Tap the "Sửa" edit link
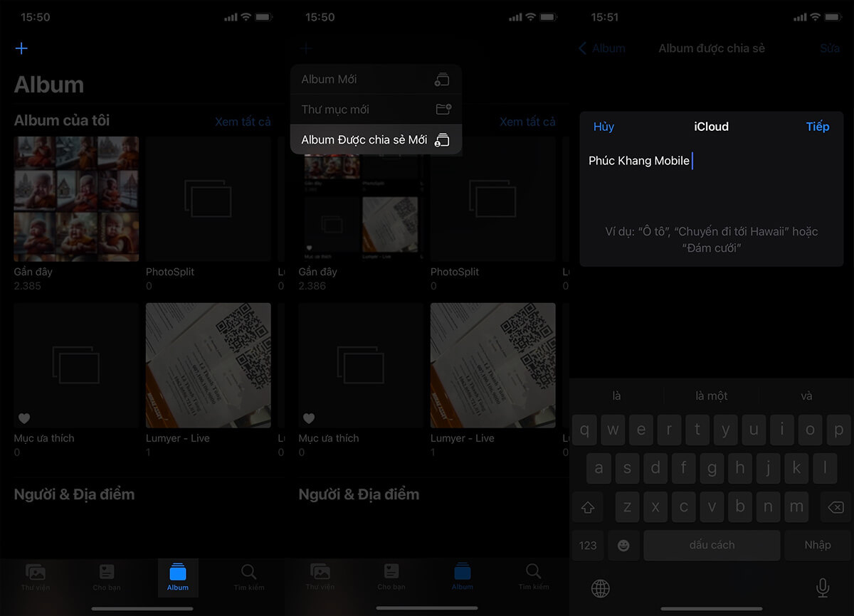 pyautogui.click(x=829, y=48)
